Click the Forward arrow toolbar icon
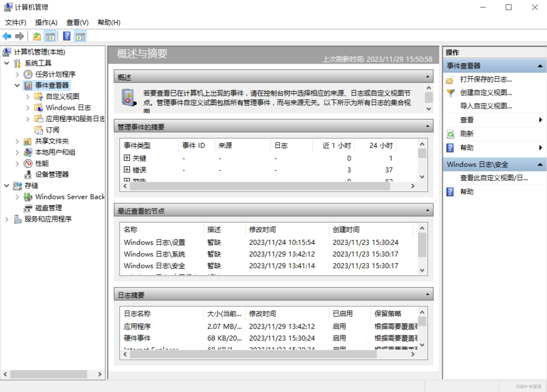The width and height of the screenshot is (547, 392). [x=20, y=36]
